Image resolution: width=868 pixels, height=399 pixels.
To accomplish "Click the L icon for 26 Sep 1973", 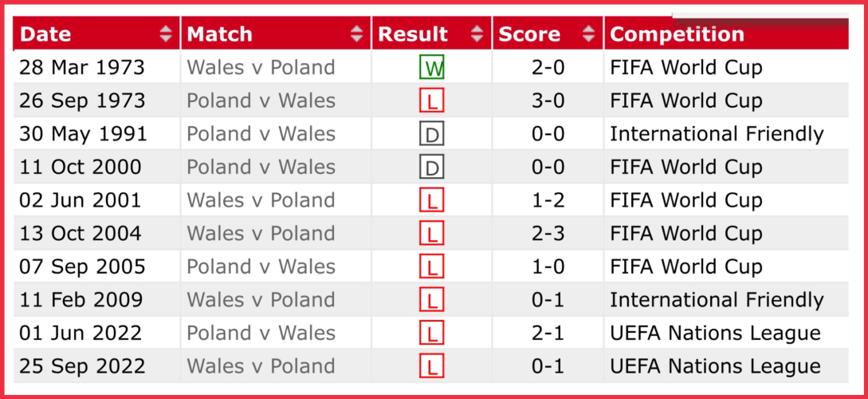I will pos(431,101).
